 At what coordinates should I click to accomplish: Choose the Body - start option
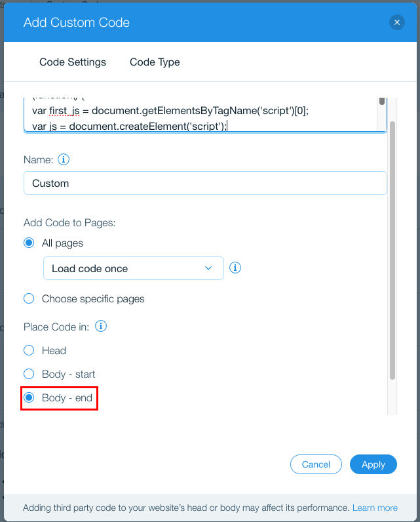(x=29, y=374)
